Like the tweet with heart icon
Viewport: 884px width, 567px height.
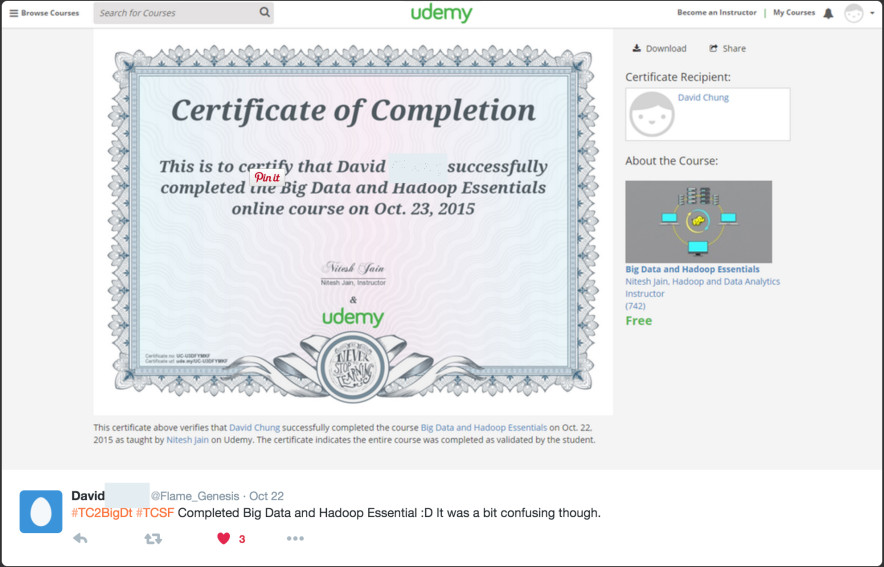pos(224,538)
